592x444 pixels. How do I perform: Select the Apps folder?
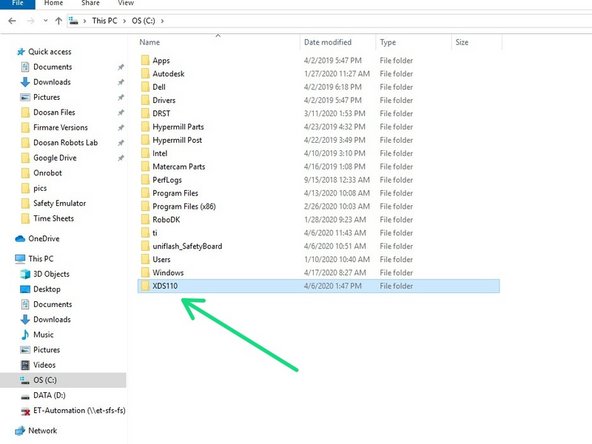(x=161, y=60)
